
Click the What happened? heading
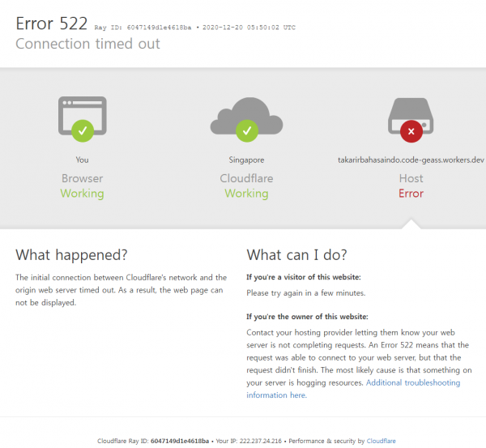pos(71,255)
